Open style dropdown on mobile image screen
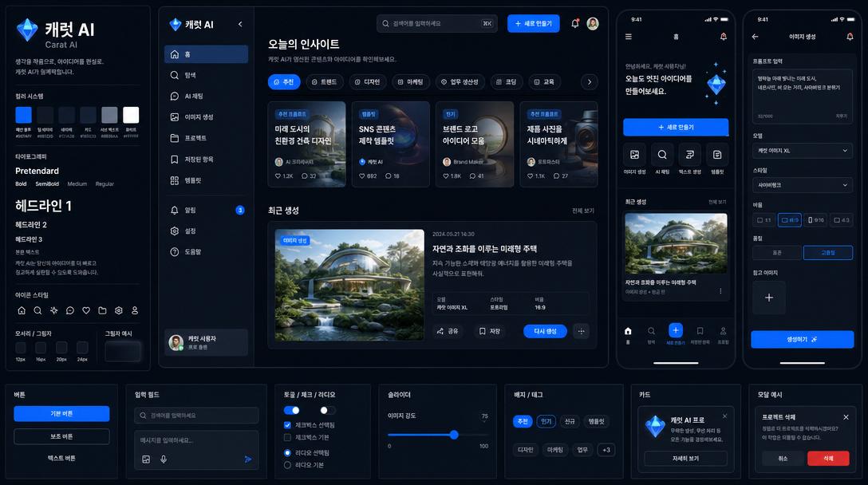This screenshot has height=485, width=868. click(x=802, y=185)
